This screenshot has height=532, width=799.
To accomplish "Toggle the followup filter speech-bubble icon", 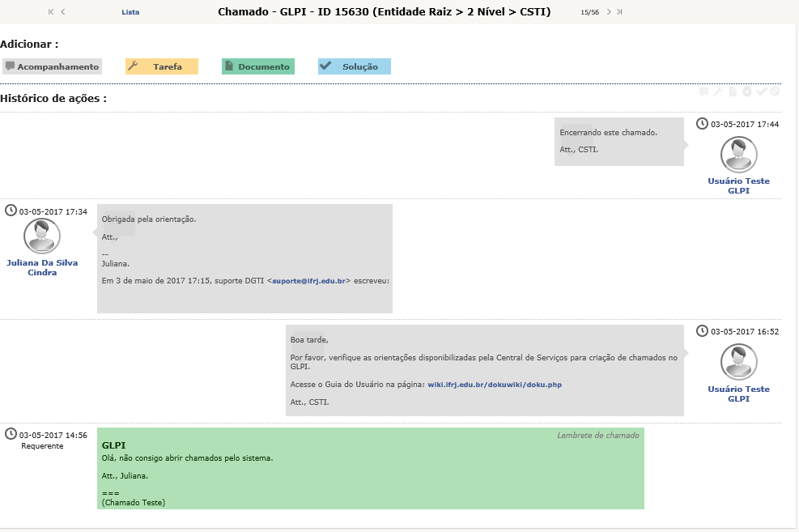I will tap(703, 92).
